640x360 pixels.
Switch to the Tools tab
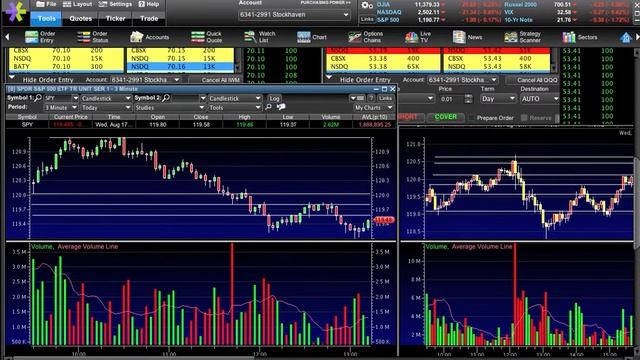pos(46,18)
